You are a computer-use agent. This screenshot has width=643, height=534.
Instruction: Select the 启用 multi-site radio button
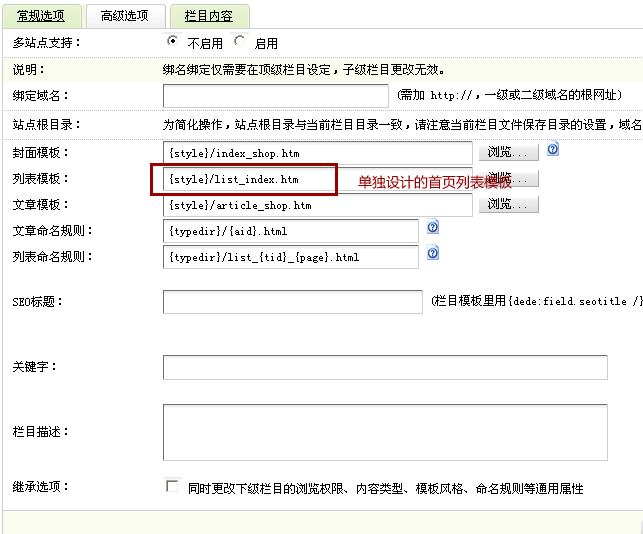coord(239,42)
